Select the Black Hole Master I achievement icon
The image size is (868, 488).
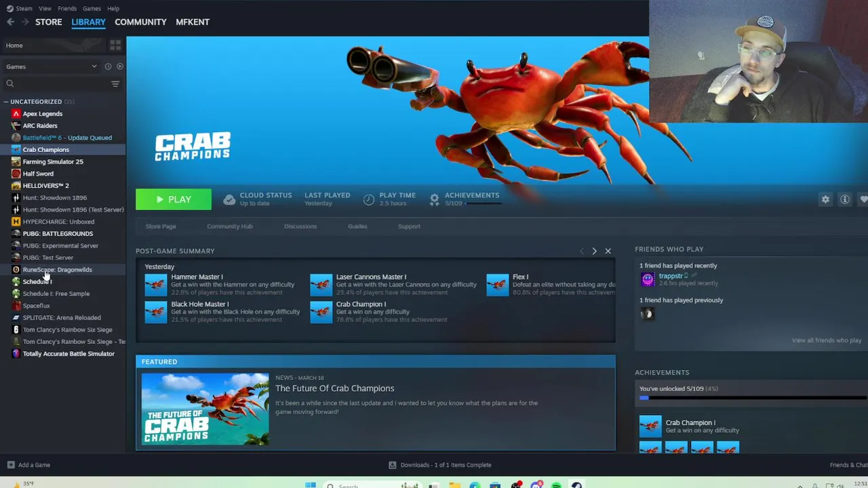click(x=155, y=312)
